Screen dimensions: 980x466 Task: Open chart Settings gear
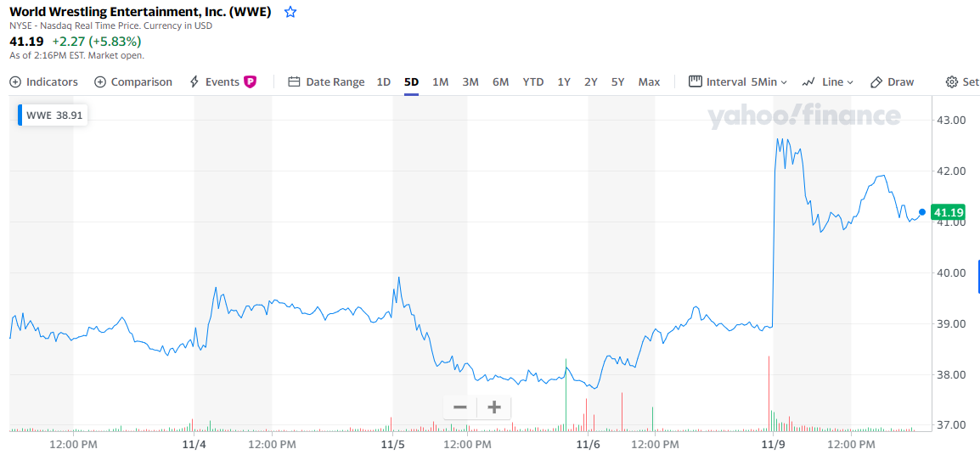[961, 82]
